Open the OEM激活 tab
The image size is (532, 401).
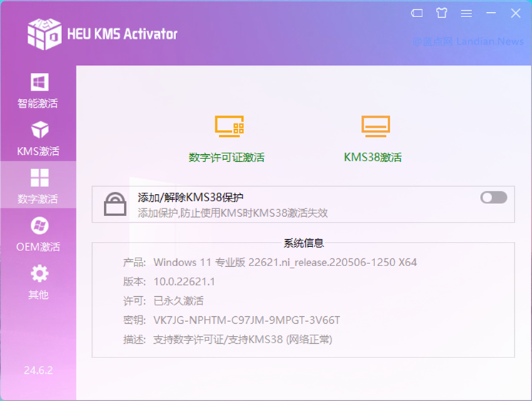[38, 233]
